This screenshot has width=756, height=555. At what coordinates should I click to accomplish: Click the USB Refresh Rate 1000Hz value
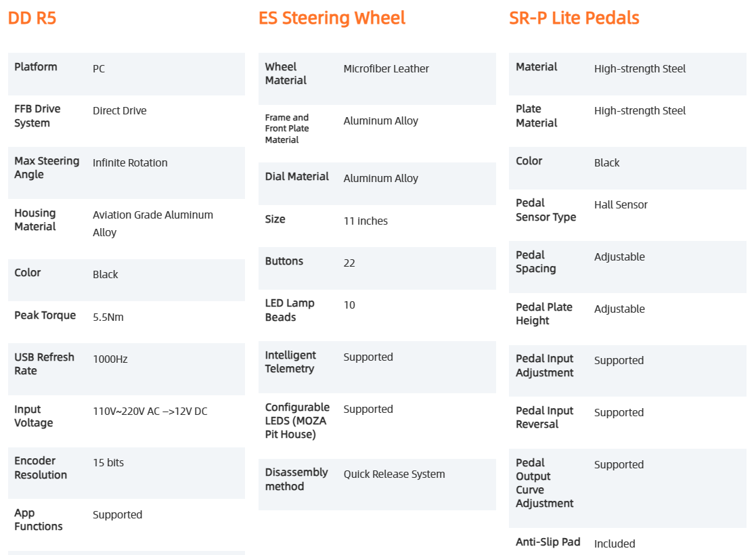point(110,359)
